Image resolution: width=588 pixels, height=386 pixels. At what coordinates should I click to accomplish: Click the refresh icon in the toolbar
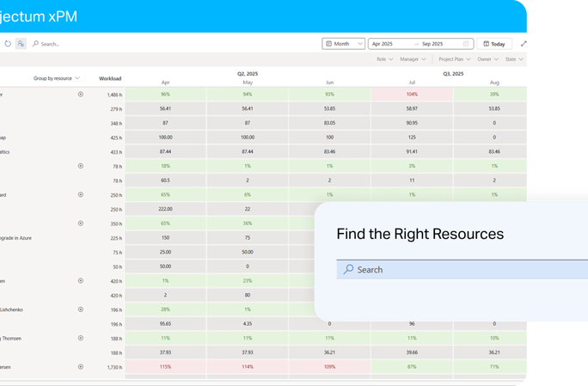(x=8, y=43)
